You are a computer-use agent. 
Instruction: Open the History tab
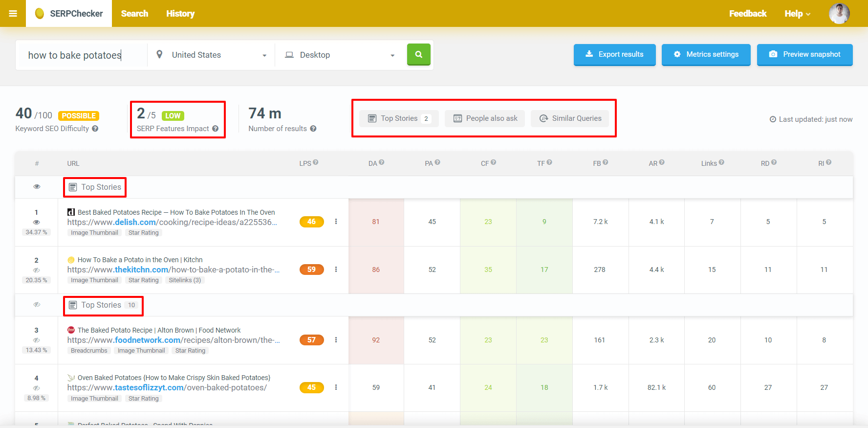(x=180, y=14)
